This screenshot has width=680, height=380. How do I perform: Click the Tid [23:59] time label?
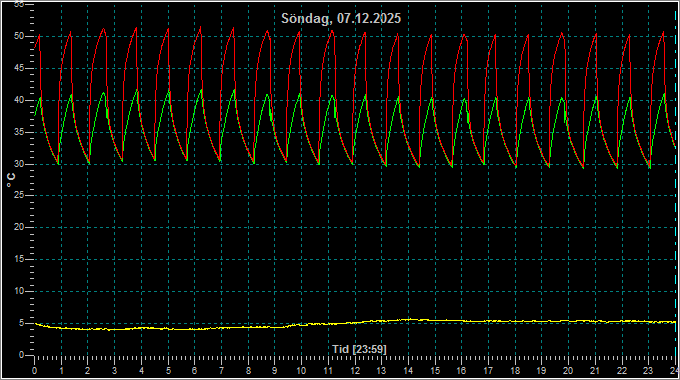[x=359, y=349]
